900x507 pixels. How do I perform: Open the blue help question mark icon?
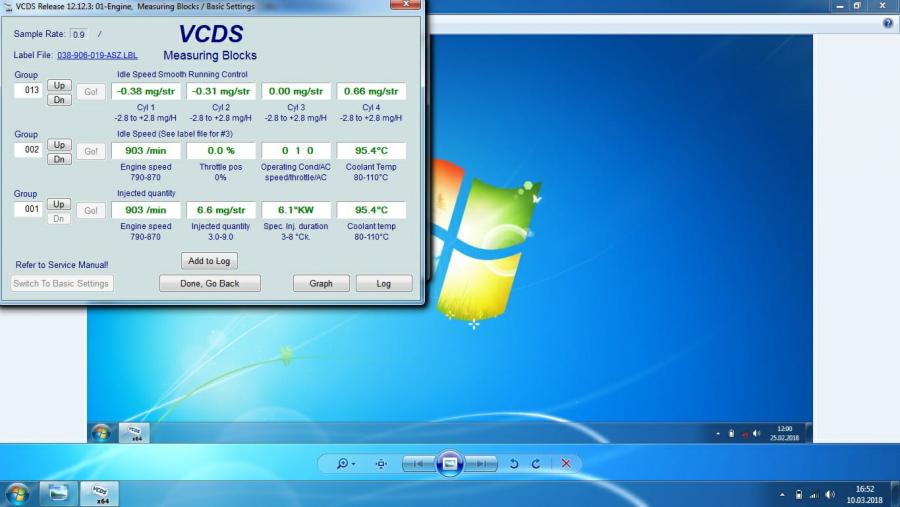point(887,23)
